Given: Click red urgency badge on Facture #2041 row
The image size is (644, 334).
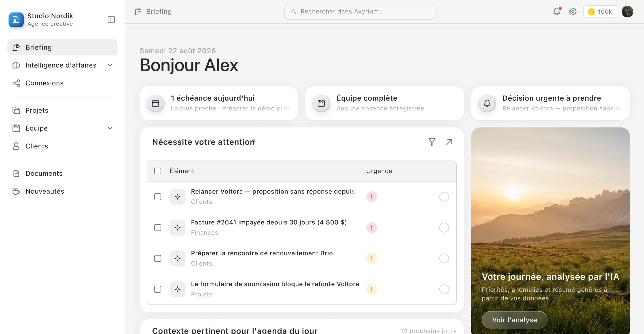Looking at the screenshot, I should 371,228.
